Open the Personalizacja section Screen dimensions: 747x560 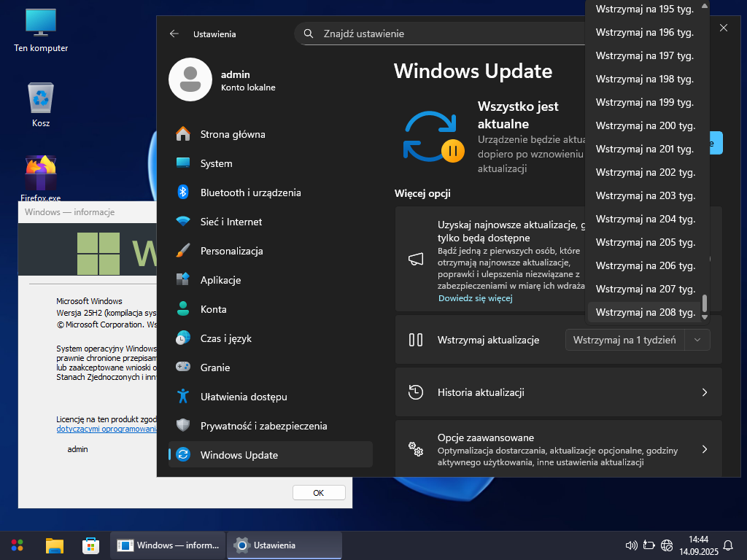click(x=231, y=251)
